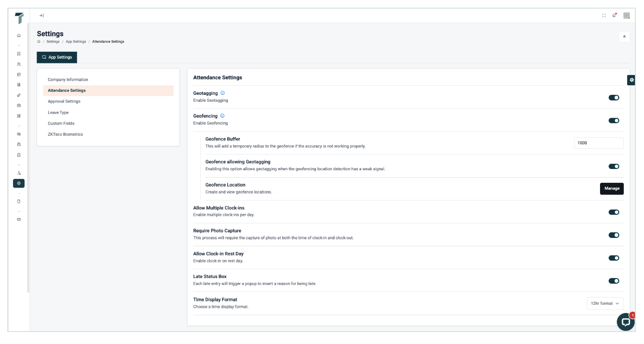The image size is (644, 344).
Task: Click Manage for Geofence Location
Action: click(x=612, y=188)
